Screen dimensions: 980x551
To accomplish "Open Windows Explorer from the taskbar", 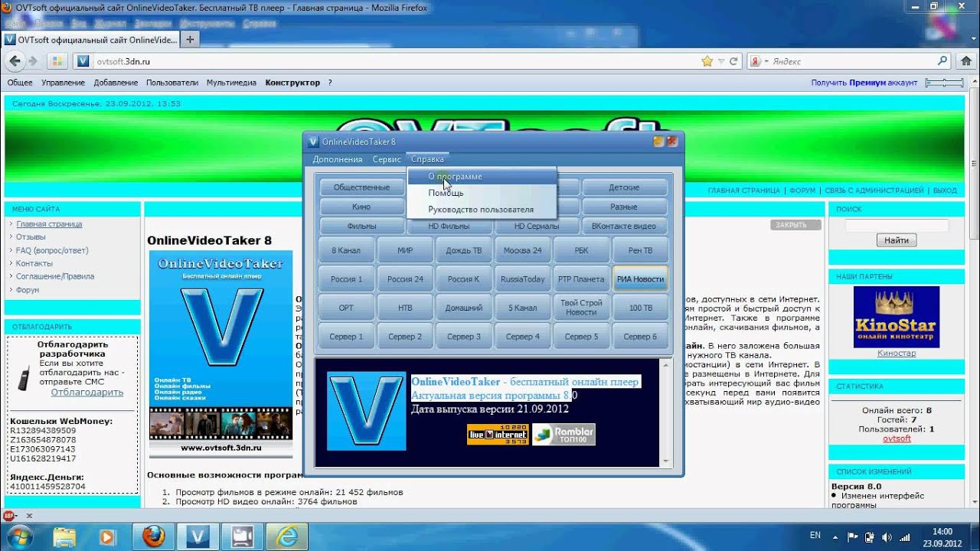I will coord(64,536).
